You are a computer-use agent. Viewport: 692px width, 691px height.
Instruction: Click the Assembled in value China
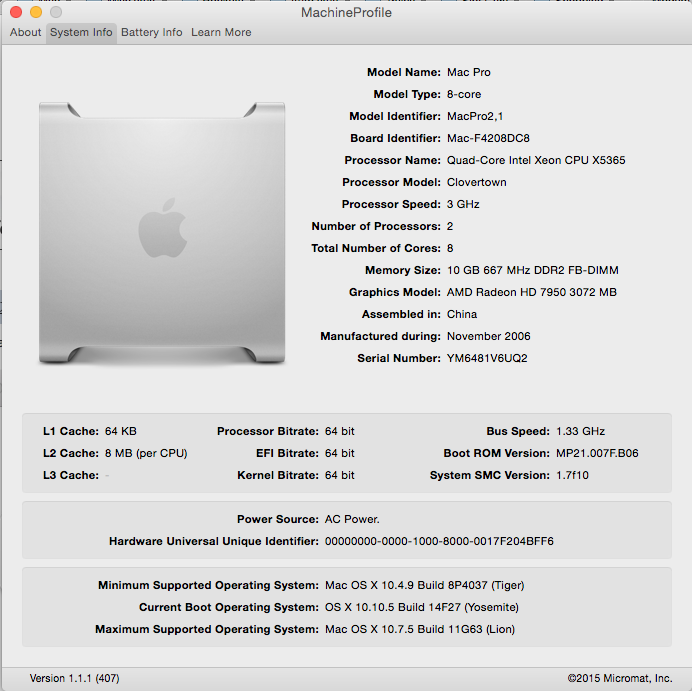click(x=462, y=314)
